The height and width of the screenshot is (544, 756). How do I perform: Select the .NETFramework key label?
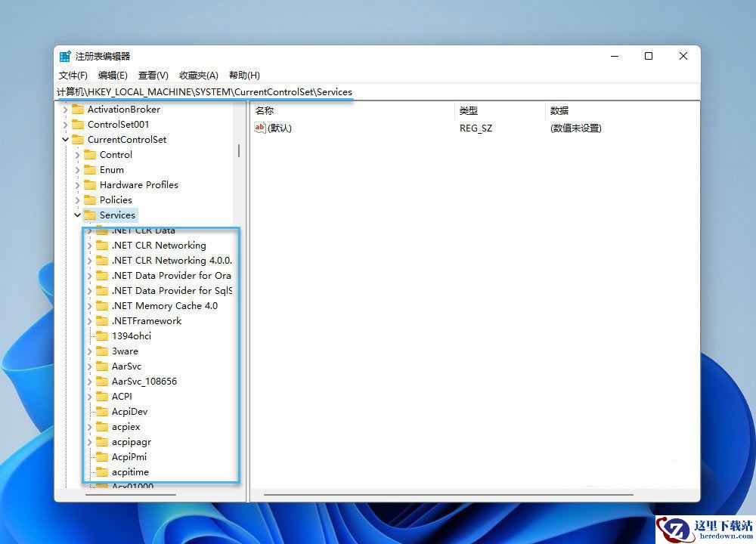tap(147, 321)
